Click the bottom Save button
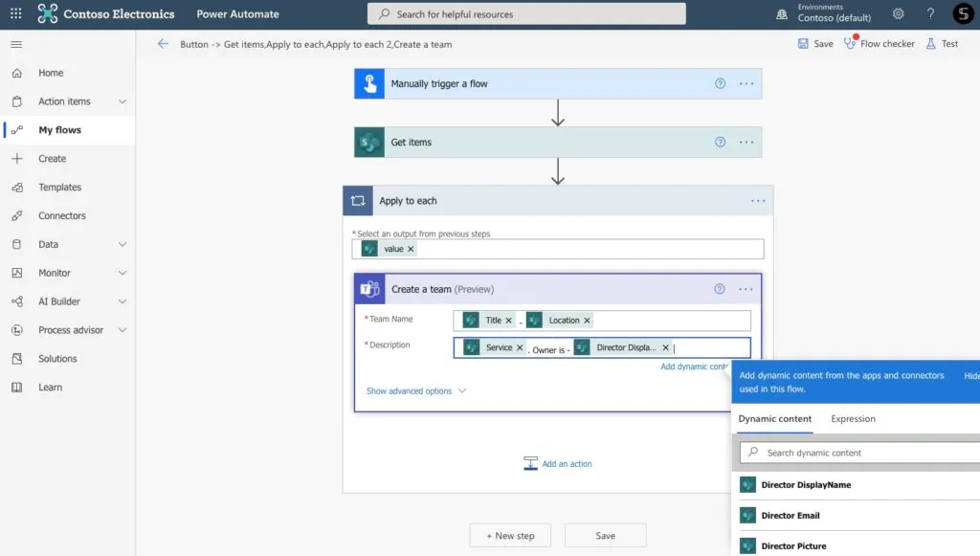 point(605,536)
